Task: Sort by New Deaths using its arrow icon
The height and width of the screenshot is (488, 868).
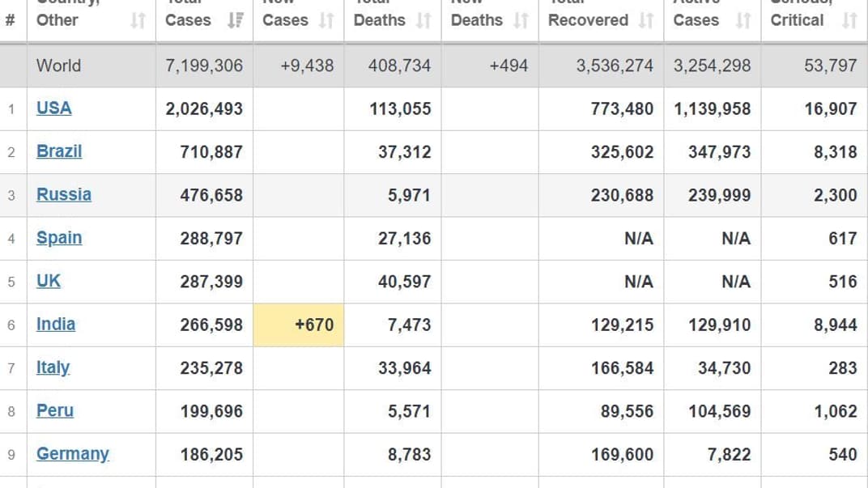Action: pos(521,20)
